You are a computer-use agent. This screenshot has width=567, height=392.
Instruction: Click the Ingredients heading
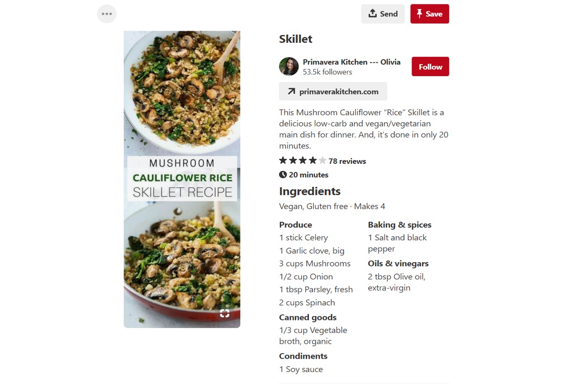click(x=310, y=191)
